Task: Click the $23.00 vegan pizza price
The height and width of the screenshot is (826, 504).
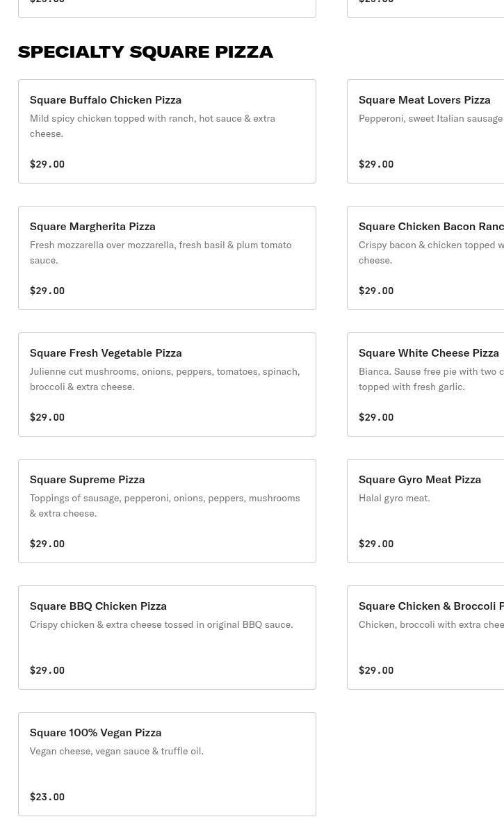Action: (x=47, y=797)
